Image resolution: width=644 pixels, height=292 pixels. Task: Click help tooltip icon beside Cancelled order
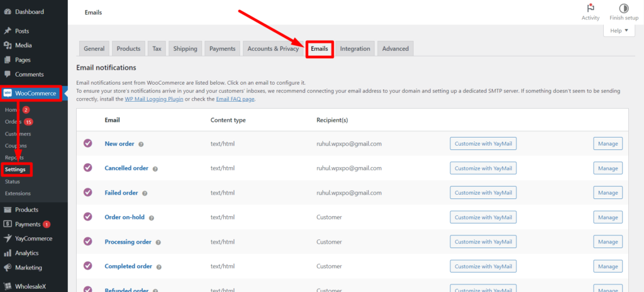pyautogui.click(x=155, y=168)
